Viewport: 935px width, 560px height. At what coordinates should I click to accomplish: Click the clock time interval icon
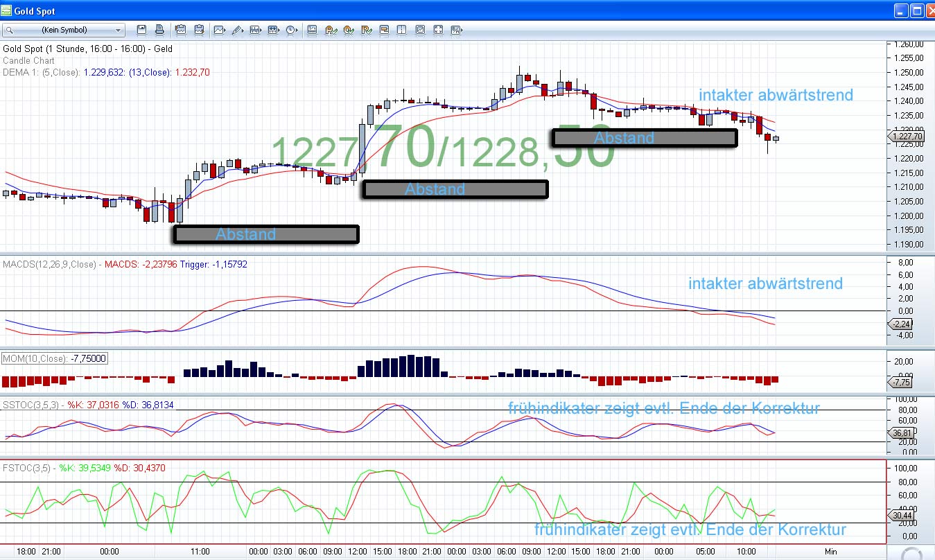tap(291, 30)
